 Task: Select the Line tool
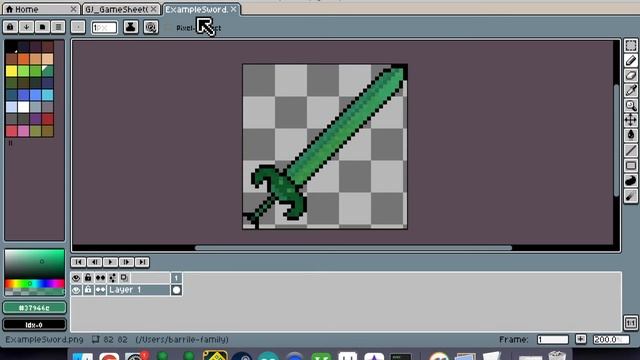631,151
